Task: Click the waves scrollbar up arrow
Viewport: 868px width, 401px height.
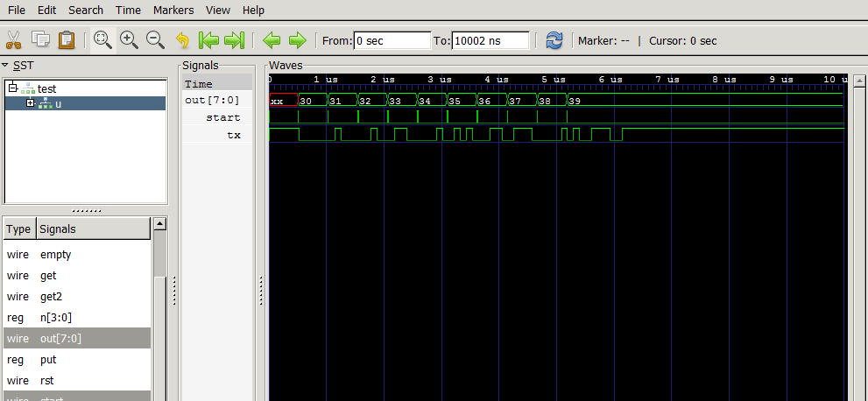Action: click(x=859, y=81)
